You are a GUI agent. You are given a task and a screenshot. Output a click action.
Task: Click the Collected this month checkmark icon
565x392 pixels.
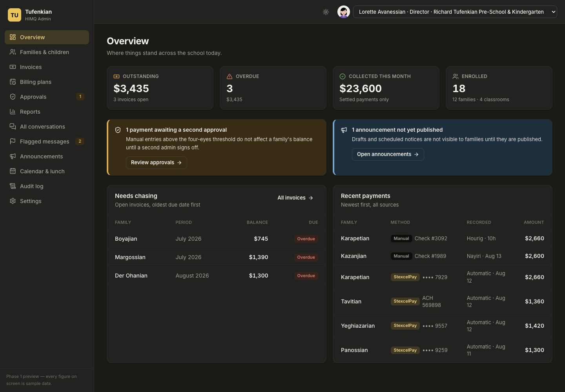tap(343, 76)
